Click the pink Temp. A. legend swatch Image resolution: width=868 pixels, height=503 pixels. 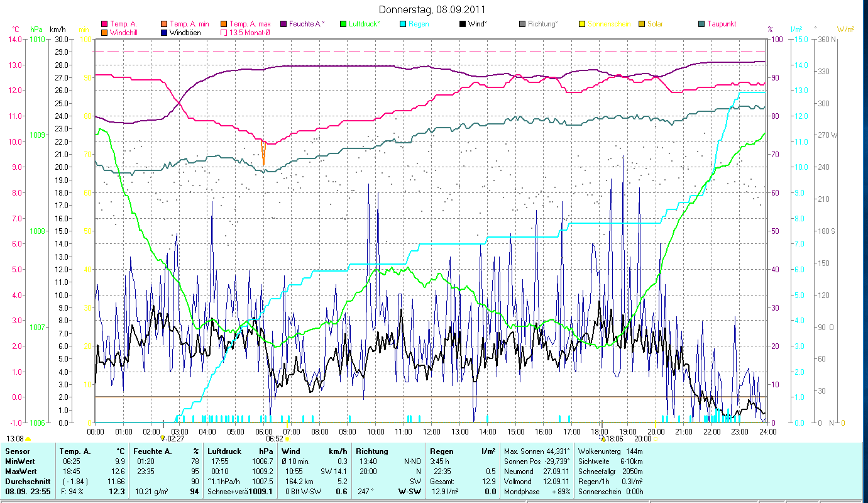(104, 25)
